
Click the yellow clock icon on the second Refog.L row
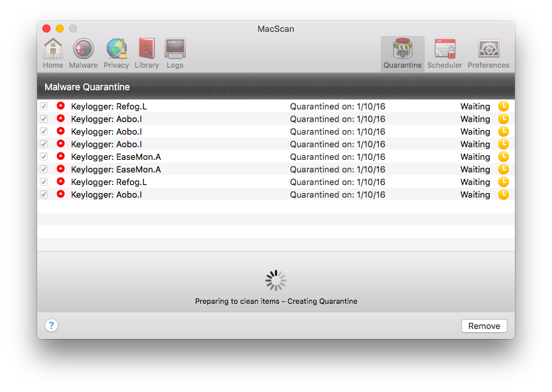504,182
